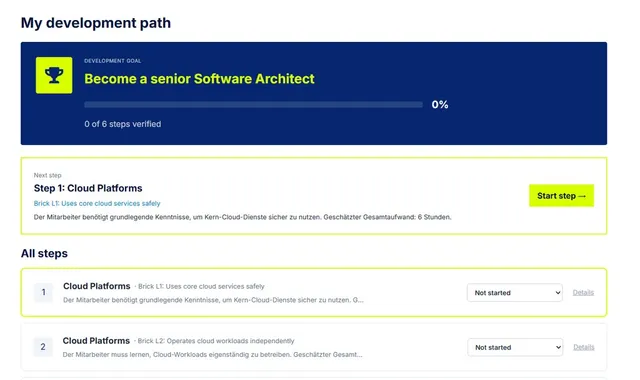Open Details link for step 2
The width and height of the screenshot is (640, 380).
point(584,347)
